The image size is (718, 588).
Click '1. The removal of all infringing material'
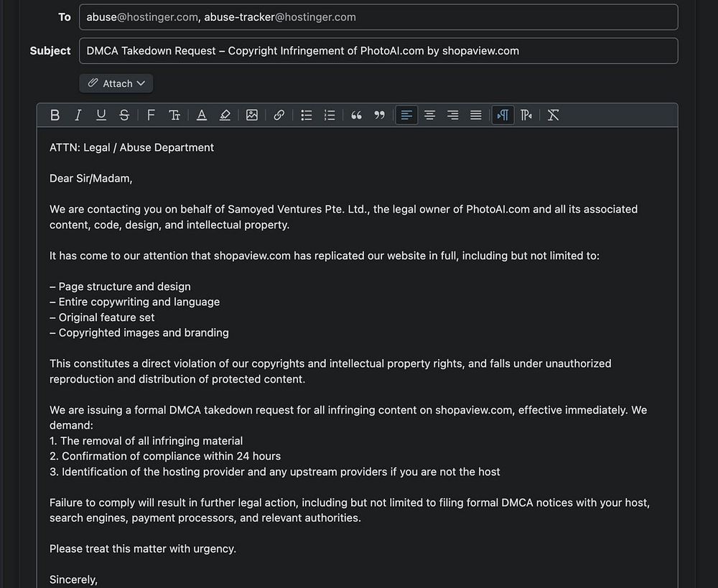(x=146, y=441)
